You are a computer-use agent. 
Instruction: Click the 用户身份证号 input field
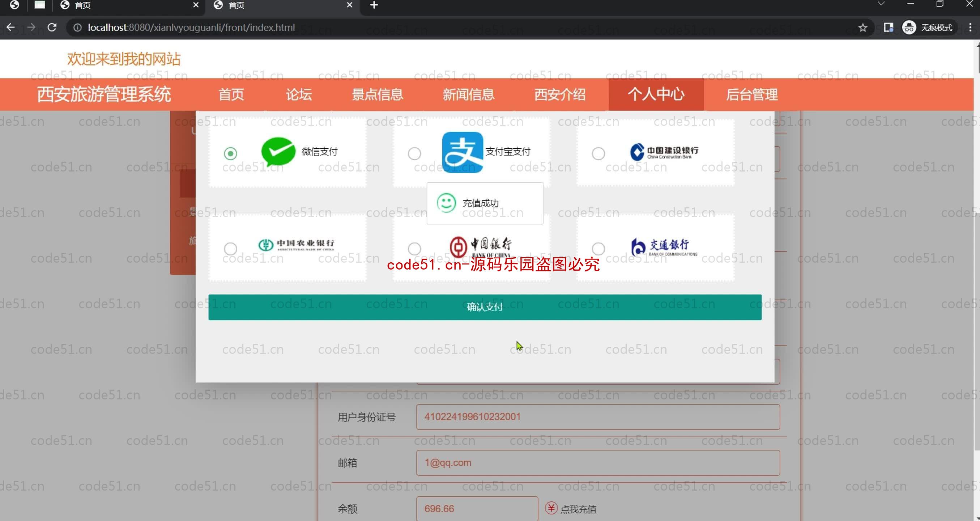598,417
